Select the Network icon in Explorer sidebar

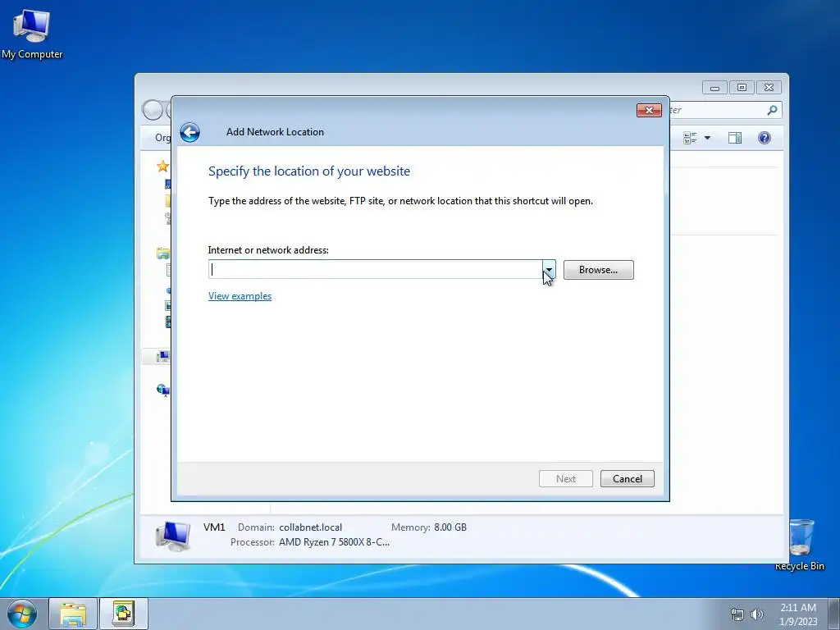tap(163, 390)
